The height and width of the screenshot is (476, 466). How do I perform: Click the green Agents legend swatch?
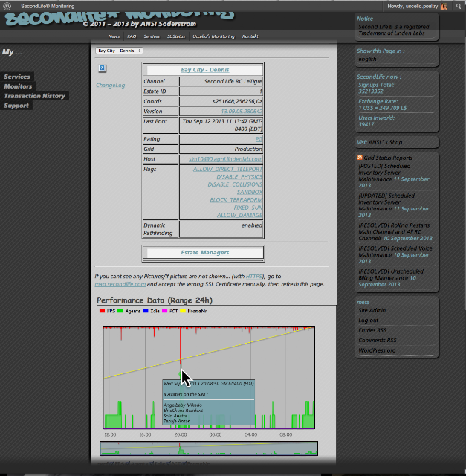(120, 311)
